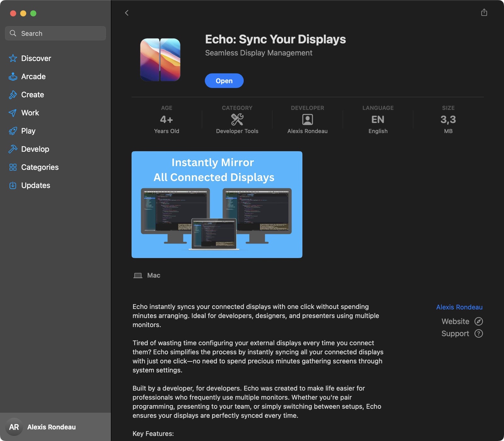Image resolution: width=504 pixels, height=441 pixels.
Task: Click the paragraph starting 'Tired of wasting time'
Action: tap(258, 357)
